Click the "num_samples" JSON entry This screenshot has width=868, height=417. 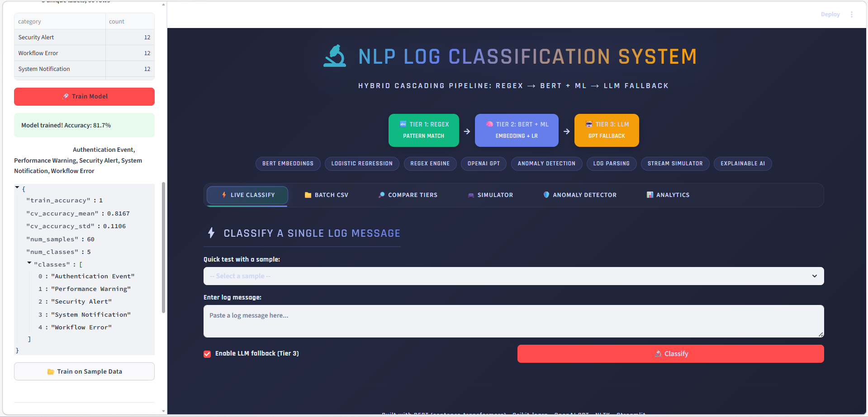click(60, 239)
